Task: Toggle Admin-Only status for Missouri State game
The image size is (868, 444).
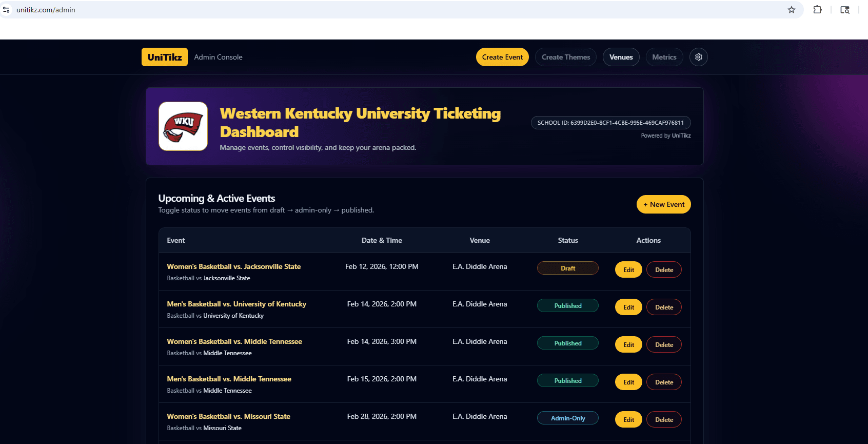Action: pos(568,418)
